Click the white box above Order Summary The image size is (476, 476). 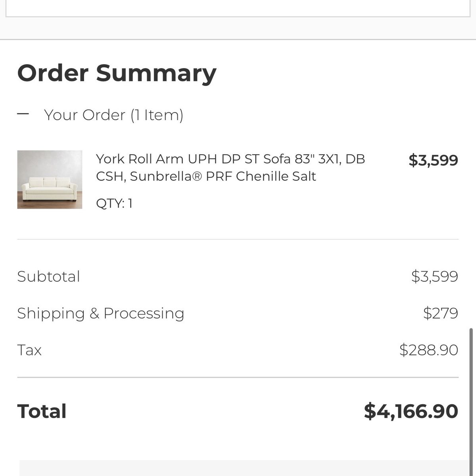click(x=238, y=8)
